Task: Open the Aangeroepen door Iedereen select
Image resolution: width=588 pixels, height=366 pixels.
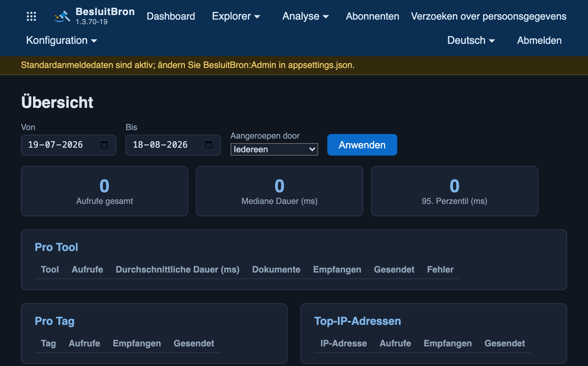Action: [274, 149]
